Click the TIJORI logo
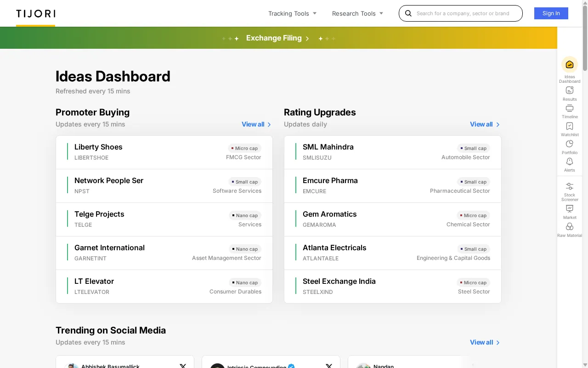 [36, 14]
